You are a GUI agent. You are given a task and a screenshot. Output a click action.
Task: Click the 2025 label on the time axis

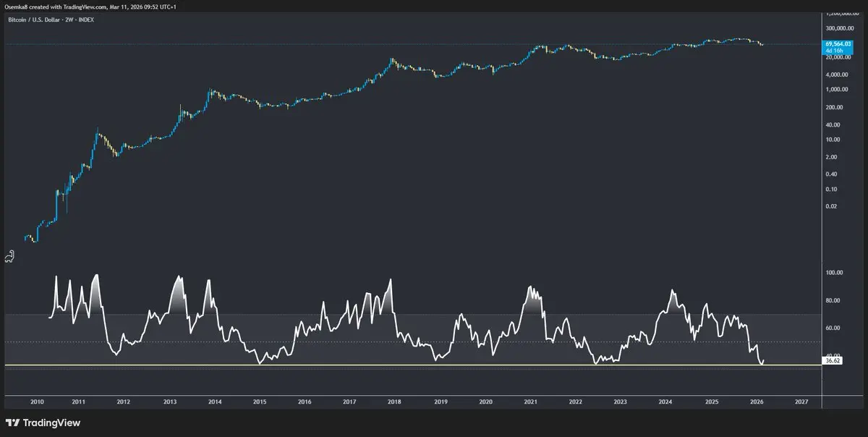(712, 401)
